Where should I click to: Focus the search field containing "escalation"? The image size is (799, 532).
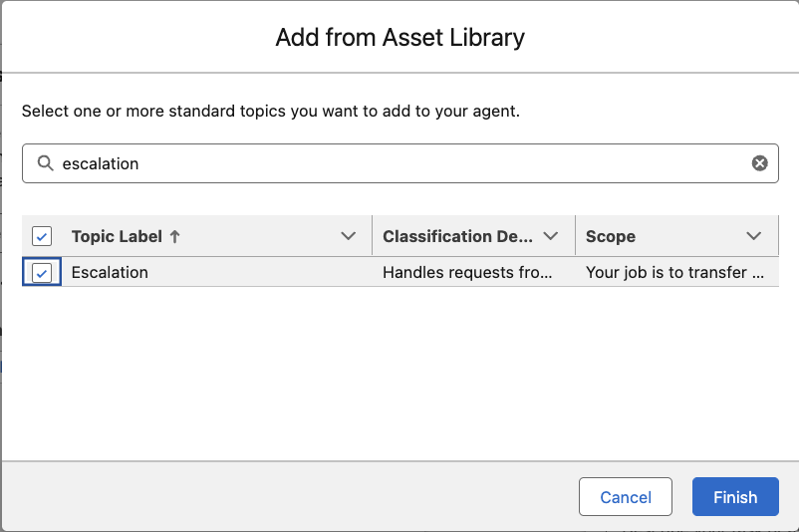[399, 163]
